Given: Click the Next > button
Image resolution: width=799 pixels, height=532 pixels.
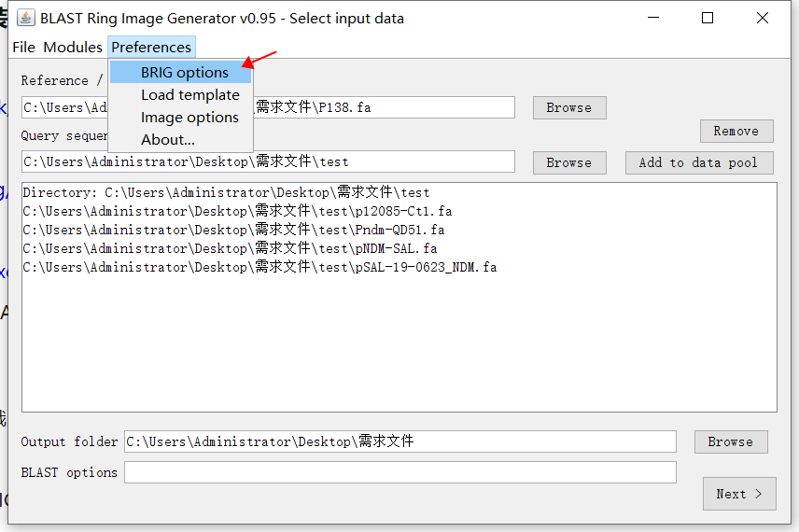Looking at the screenshot, I should (x=739, y=494).
